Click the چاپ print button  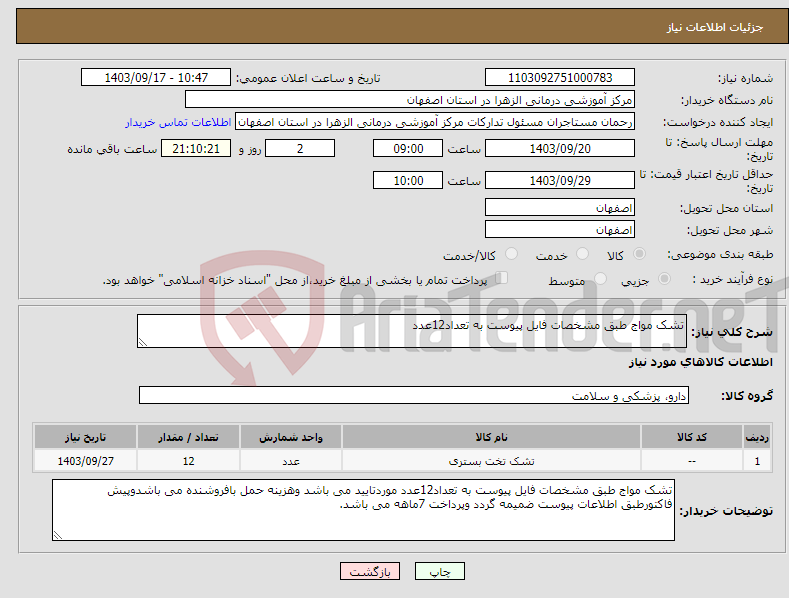click(x=439, y=571)
